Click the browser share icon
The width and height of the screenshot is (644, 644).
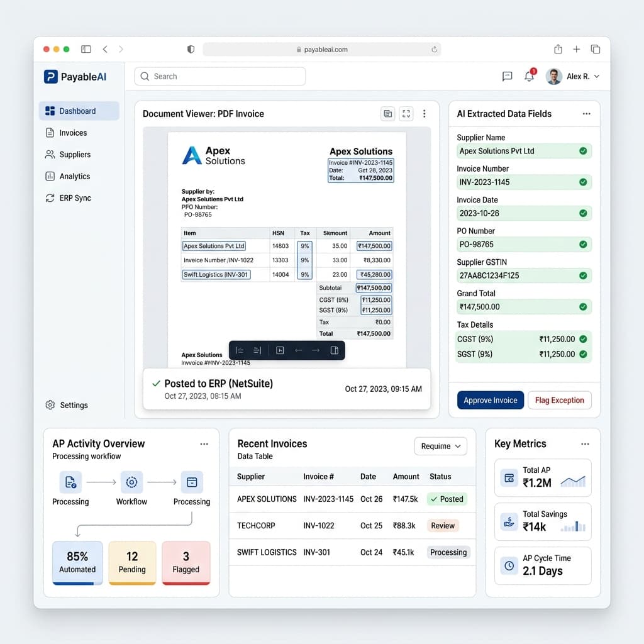pyautogui.click(x=558, y=49)
